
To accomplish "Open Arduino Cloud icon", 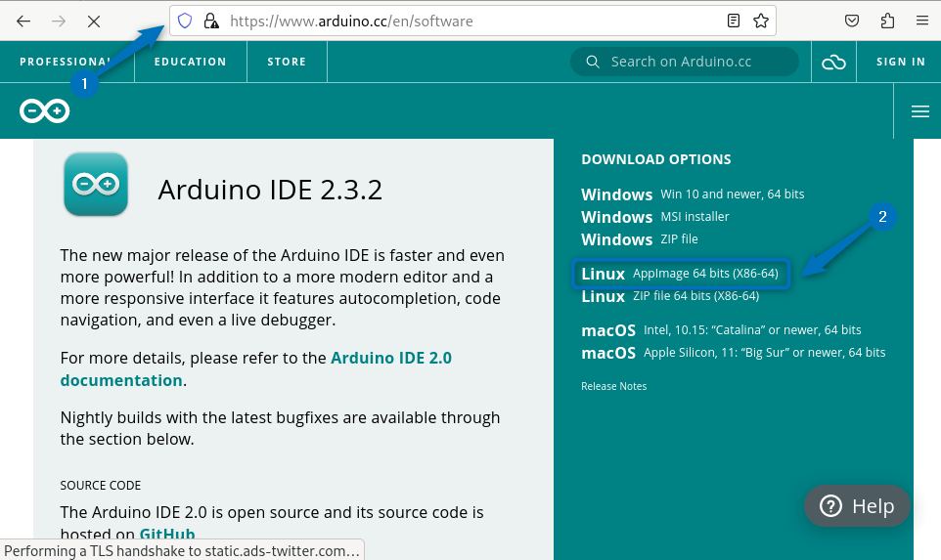I will [833, 62].
